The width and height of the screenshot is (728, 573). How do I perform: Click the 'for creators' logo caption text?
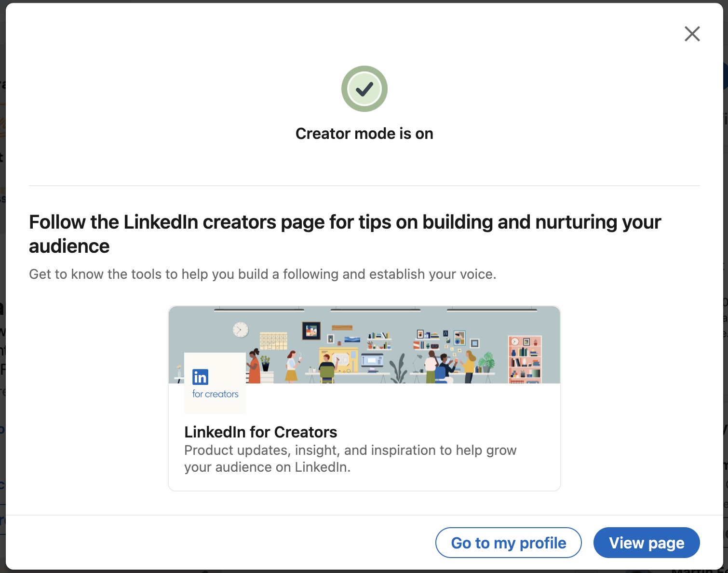coord(216,394)
